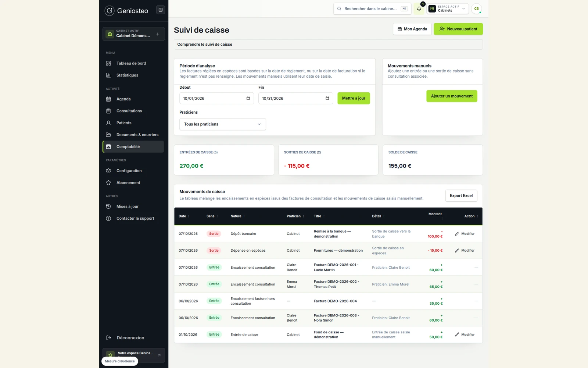588x368 pixels.
Task: Click the Export Excel button
Action: pyautogui.click(x=461, y=196)
